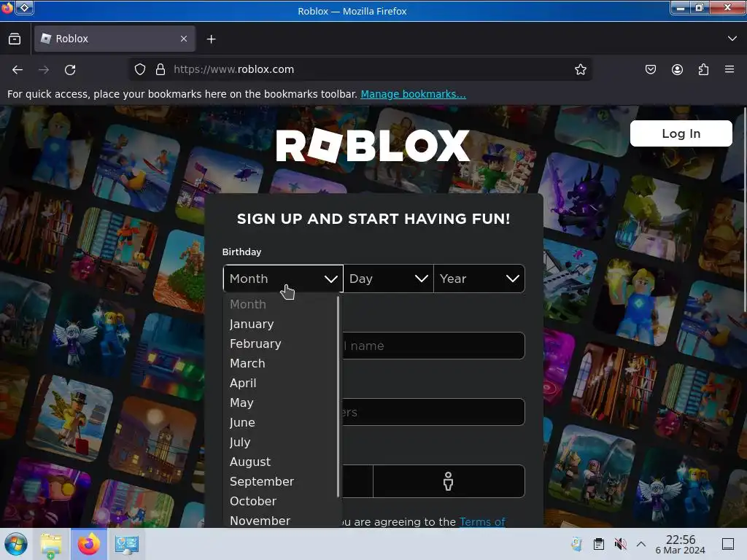Collapse the Month dropdown
The width and height of the screenshot is (747, 560).
[x=283, y=279]
